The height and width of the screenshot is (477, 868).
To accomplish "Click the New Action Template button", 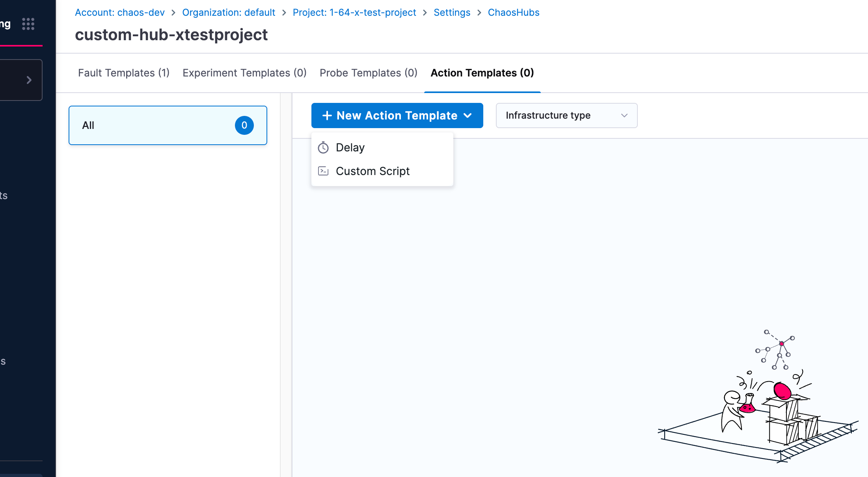I will coord(397,115).
